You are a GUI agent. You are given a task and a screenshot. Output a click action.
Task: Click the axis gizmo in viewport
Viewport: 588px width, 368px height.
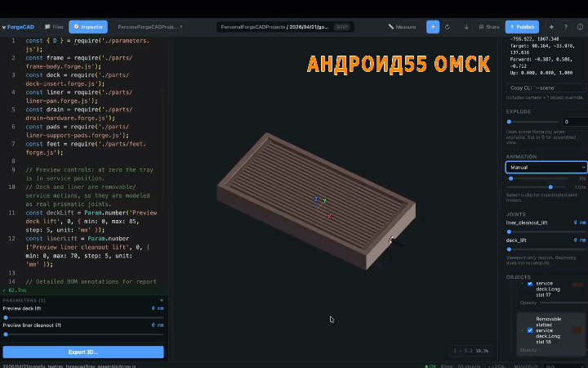[323, 207]
